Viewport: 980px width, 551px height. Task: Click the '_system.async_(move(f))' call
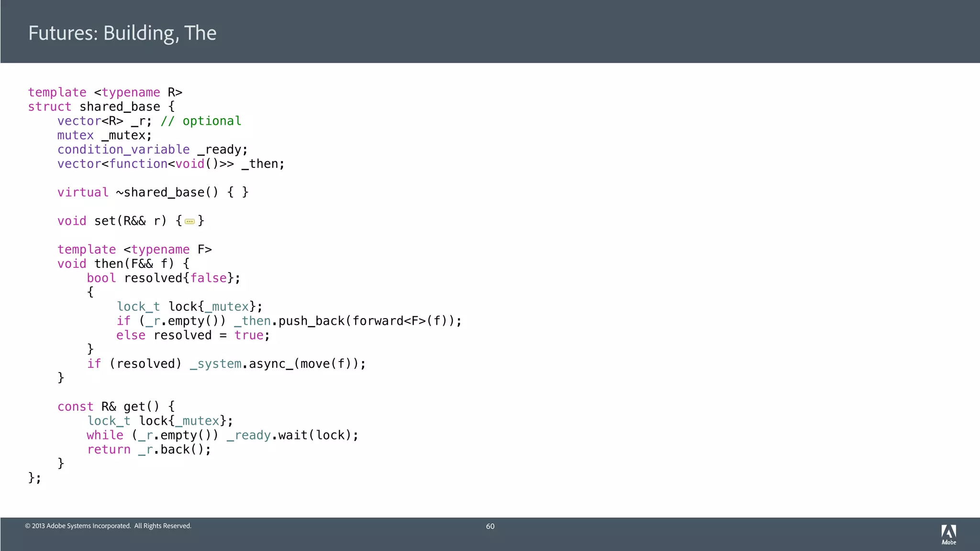pos(278,364)
